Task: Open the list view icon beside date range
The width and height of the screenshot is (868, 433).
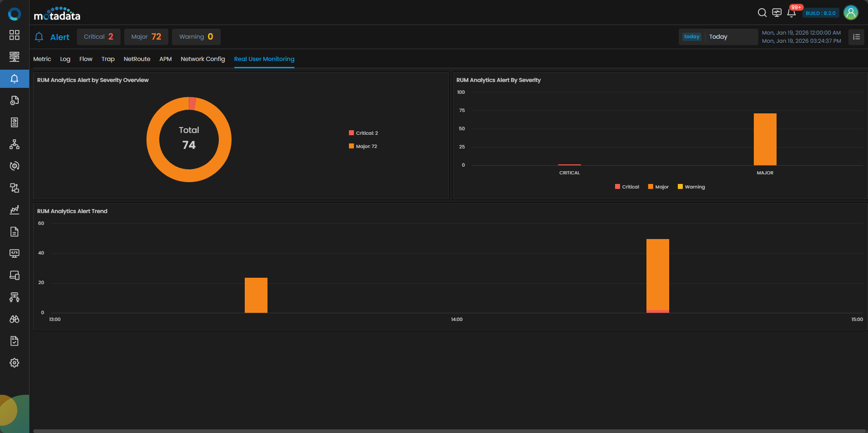Action: click(x=856, y=37)
